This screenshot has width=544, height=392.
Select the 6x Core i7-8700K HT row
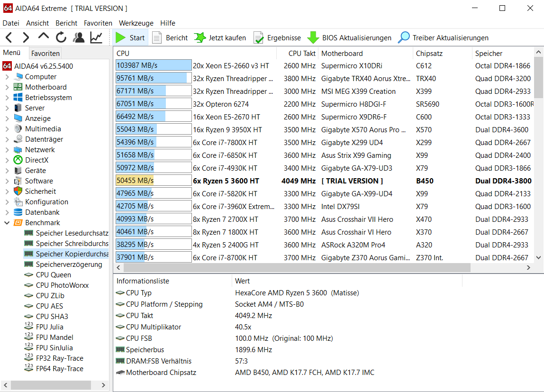pyautogui.click(x=325, y=257)
